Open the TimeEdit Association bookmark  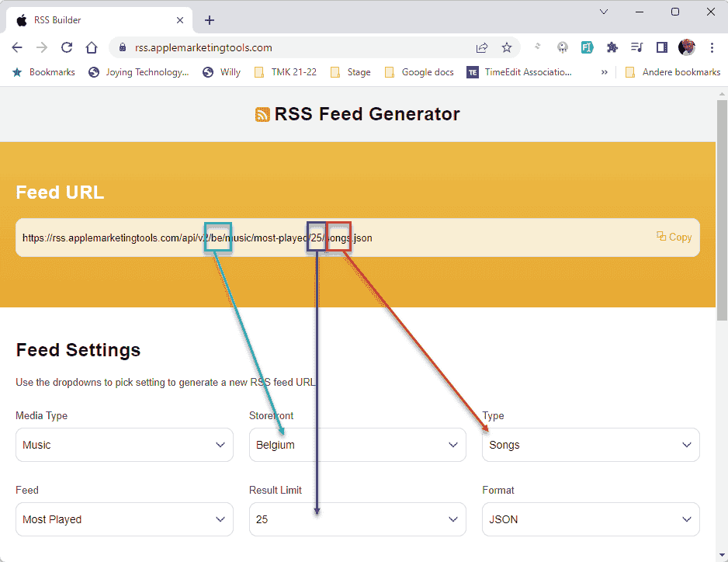[519, 72]
